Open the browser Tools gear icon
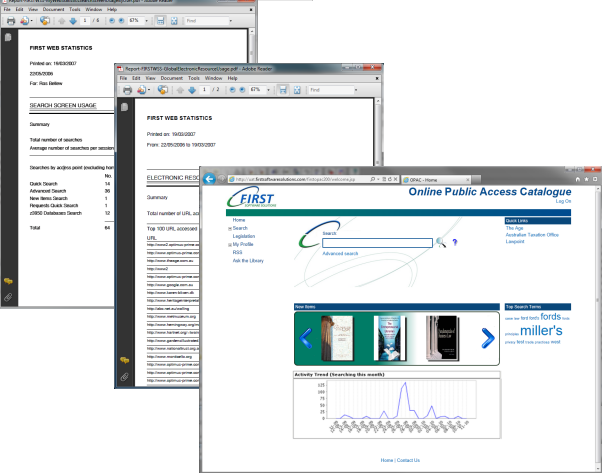Viewport: 602px width, 473px height. [595, 179]
